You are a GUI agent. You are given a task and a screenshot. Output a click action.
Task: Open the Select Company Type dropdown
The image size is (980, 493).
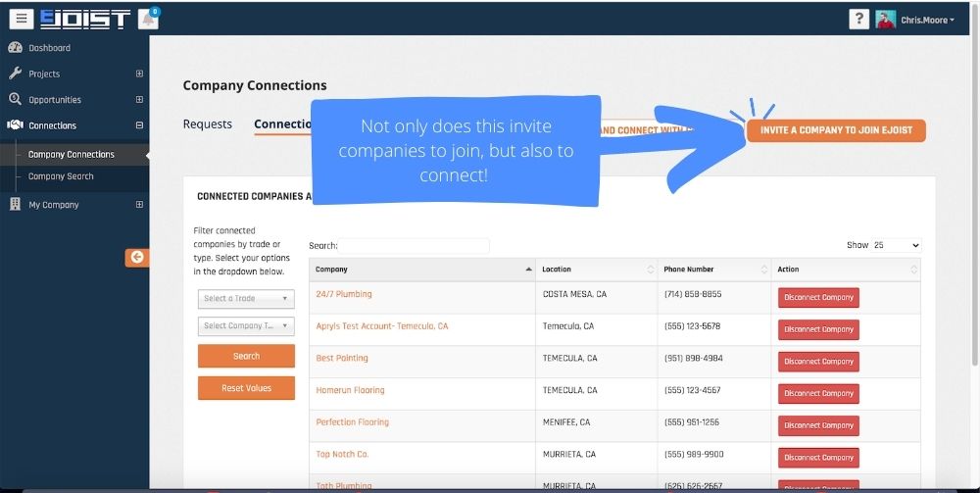tap(246, 325)
